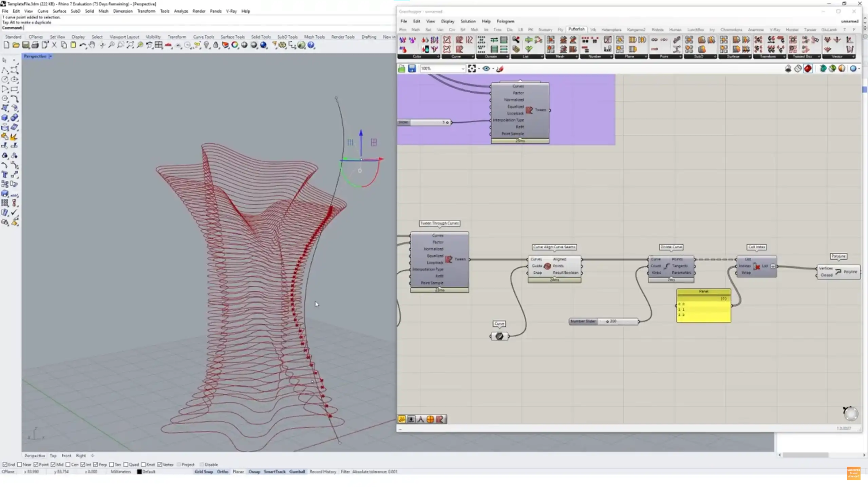Screen dimensions: 868x487
Task: Toggle Gumball in the status bar
Action: [297, 471]
